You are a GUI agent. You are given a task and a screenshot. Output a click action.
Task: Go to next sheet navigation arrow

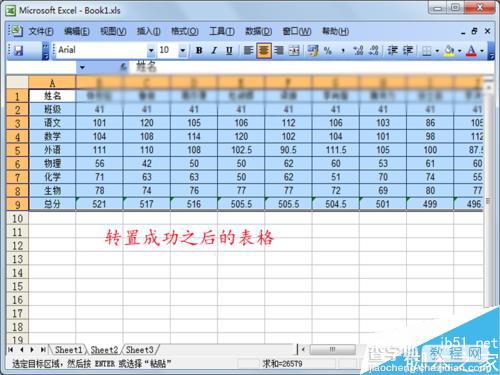(x=32, y=350)
